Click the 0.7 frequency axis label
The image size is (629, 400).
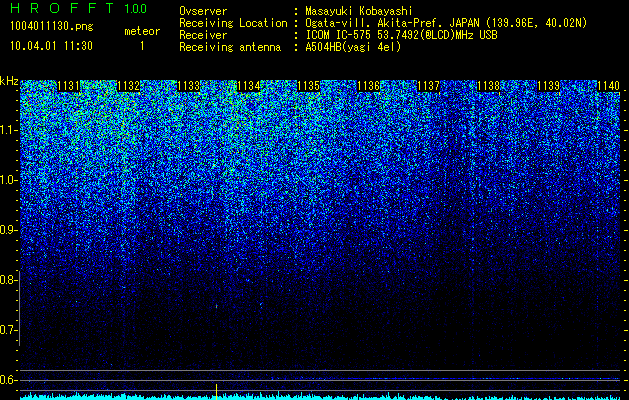8,330
